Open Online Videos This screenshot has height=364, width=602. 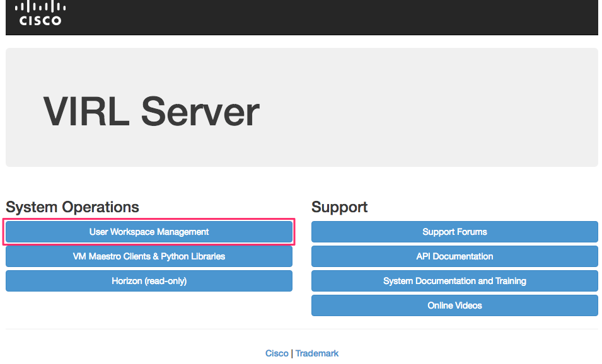coord(454,305)
